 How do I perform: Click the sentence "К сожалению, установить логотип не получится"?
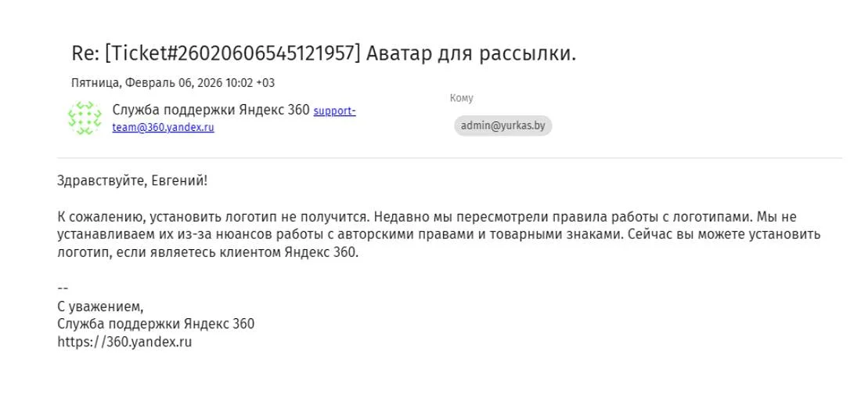coord(211,217)
